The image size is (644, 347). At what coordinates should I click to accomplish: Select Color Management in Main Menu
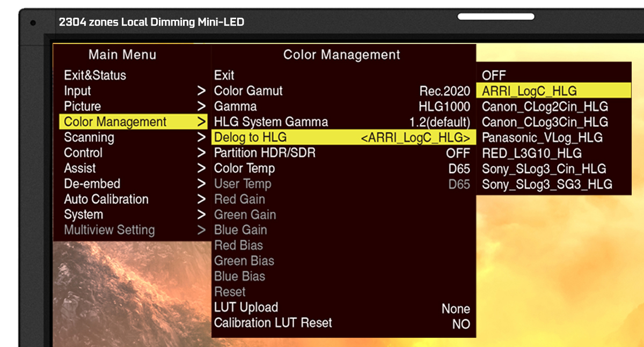[x=115, y=122]
